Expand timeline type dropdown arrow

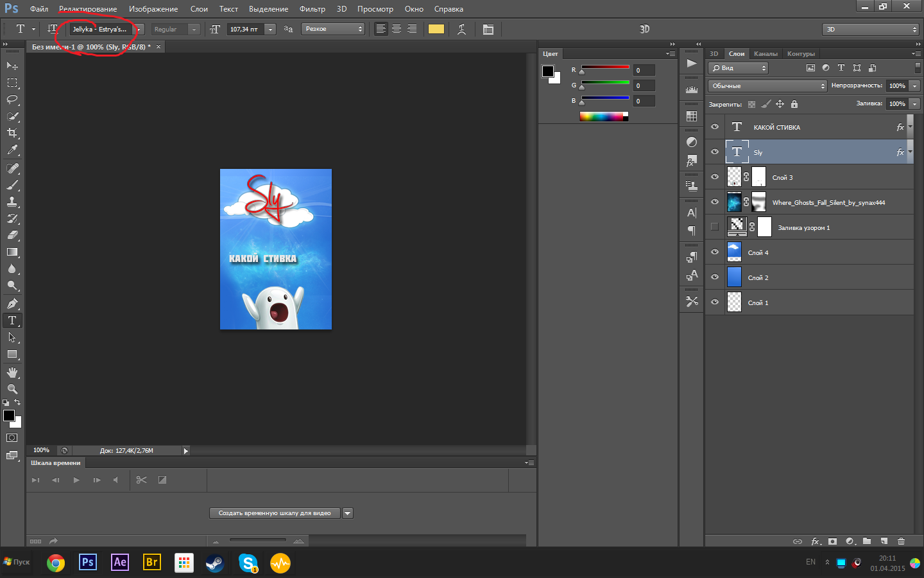point(348,513)
